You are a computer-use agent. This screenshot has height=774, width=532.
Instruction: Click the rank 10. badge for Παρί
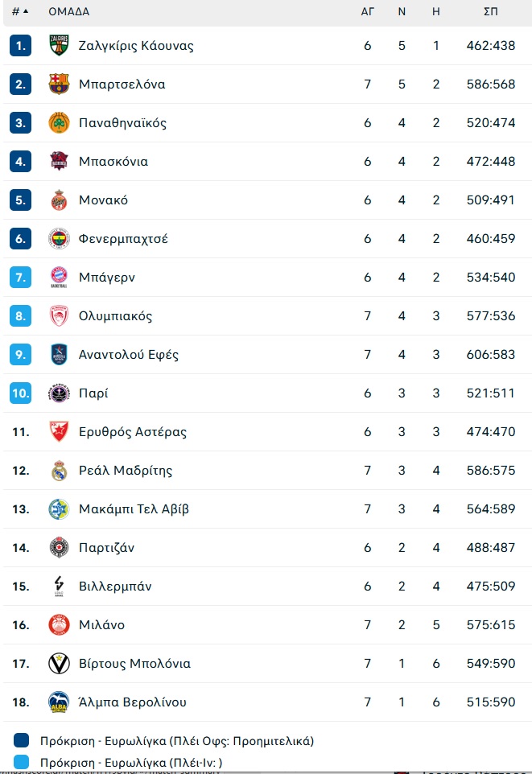pos(20,393)
